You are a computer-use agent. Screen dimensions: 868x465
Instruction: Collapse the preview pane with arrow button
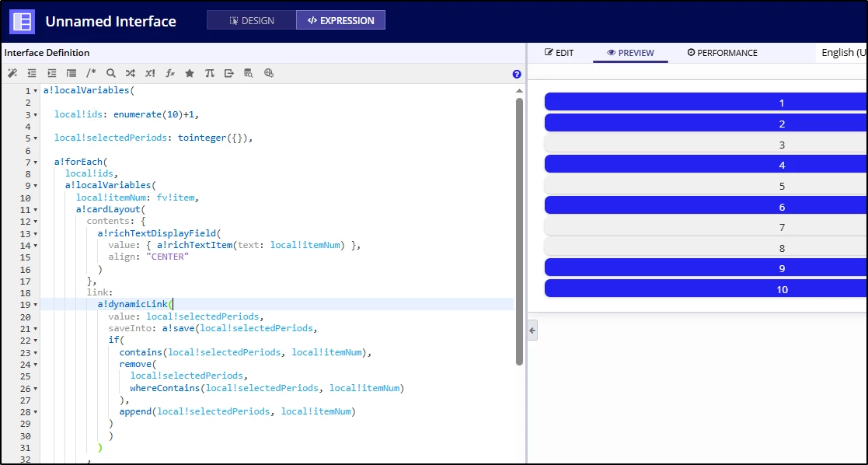[532, 330]
